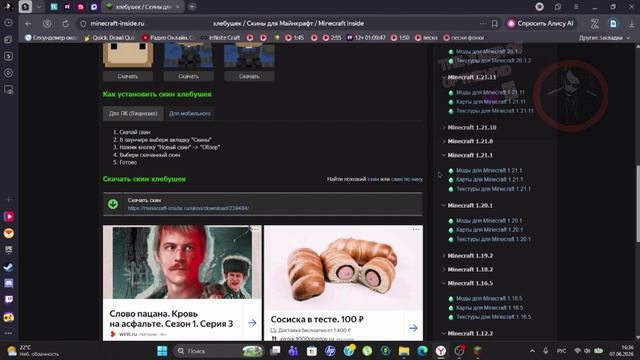Viewport: 640px width, 360px height.
Task: Open File Explorer from the taskbar
Action: 404,351
